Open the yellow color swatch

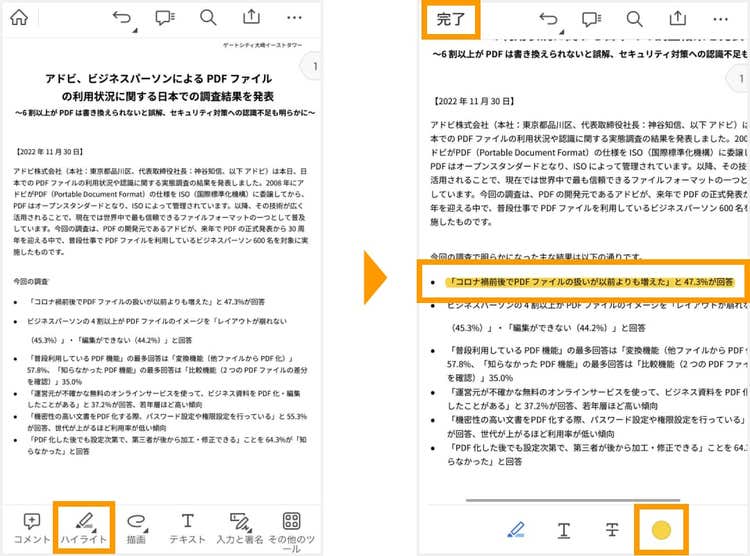coord(662,530)
